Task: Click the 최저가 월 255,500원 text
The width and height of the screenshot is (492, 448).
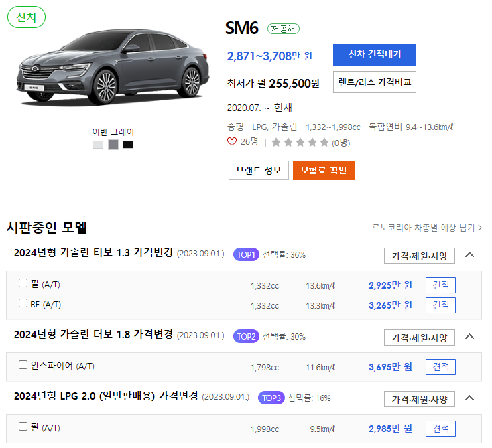Action: [273, 84]
